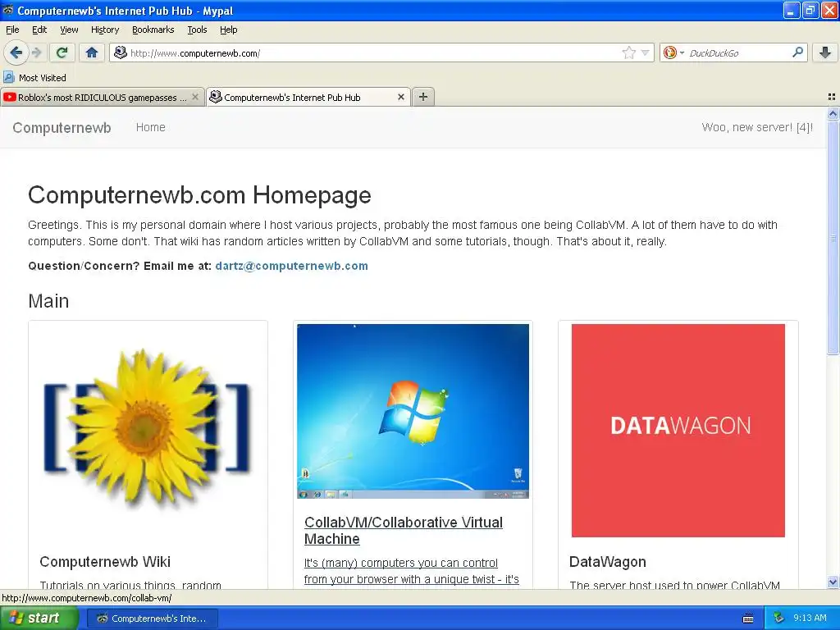Click the tab groups grid icon

click(832, 97)
